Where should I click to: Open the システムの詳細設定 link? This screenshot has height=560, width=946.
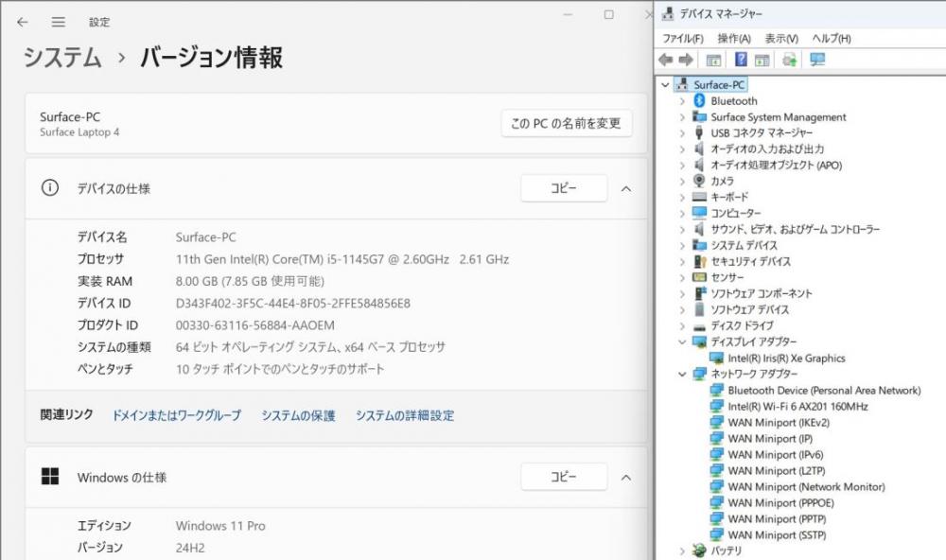[x=405, y=415]
